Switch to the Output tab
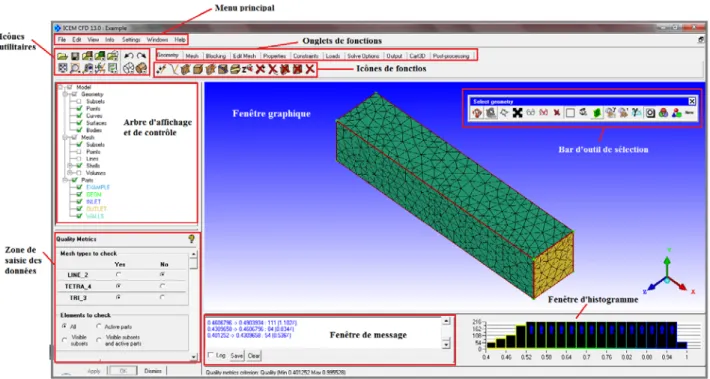The height and width of the screenshot is (379, 710). [x=394, y=56]
